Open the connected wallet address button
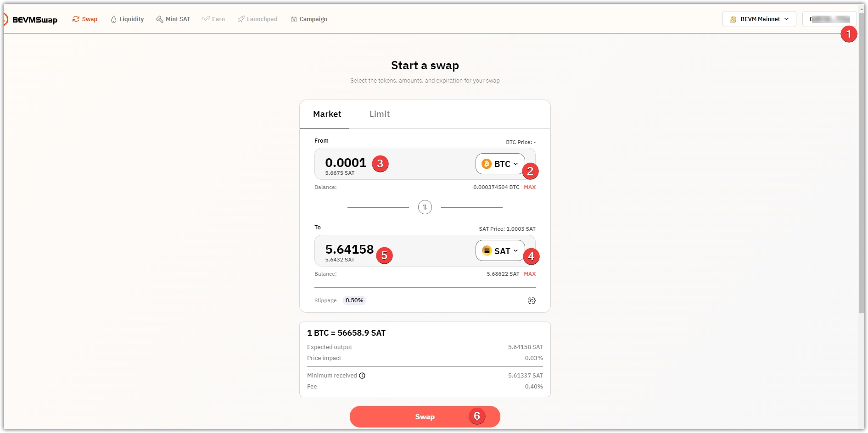Viewport: 868px width, 433px height. coord(829,19)
